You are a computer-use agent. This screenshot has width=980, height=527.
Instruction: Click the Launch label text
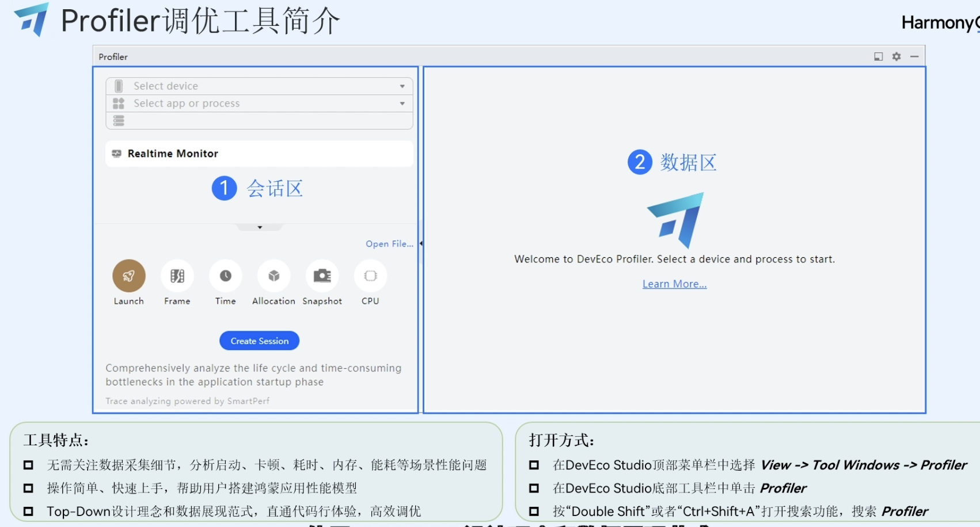pos(128,301)
